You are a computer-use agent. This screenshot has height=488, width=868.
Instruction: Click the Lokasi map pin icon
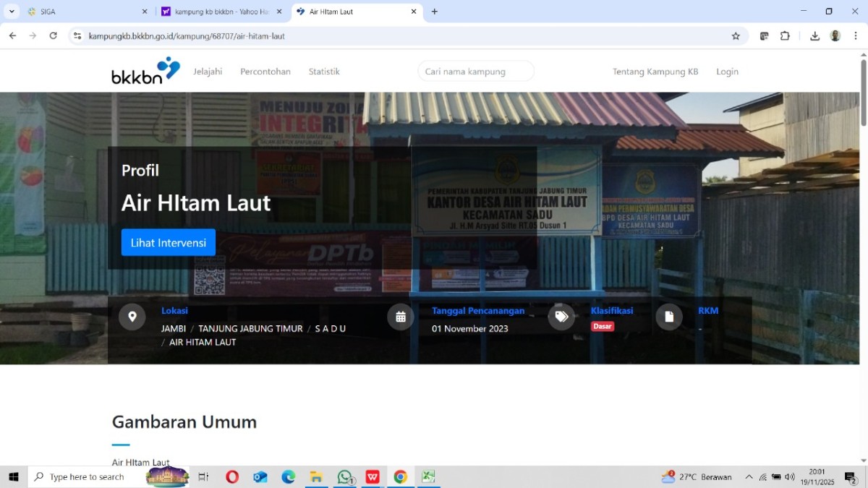(x=132, y=317)
